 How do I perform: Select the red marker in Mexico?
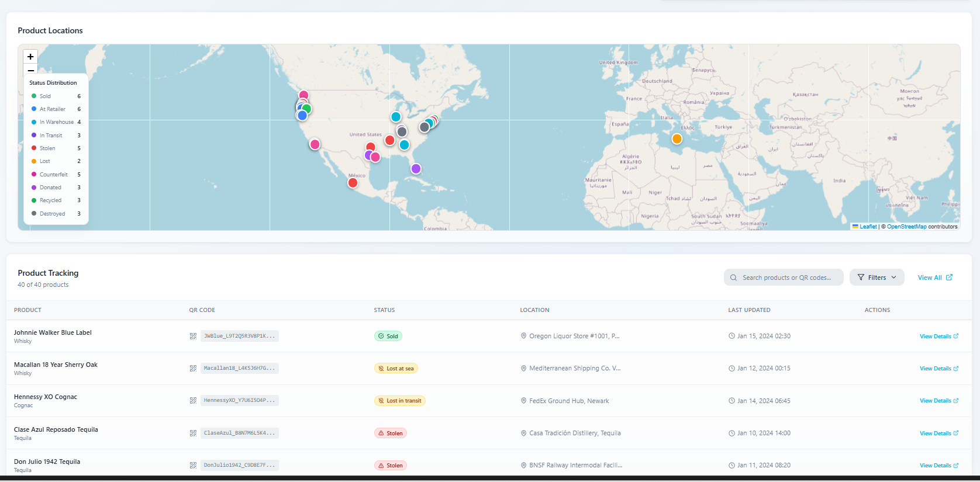coord(353,183)
